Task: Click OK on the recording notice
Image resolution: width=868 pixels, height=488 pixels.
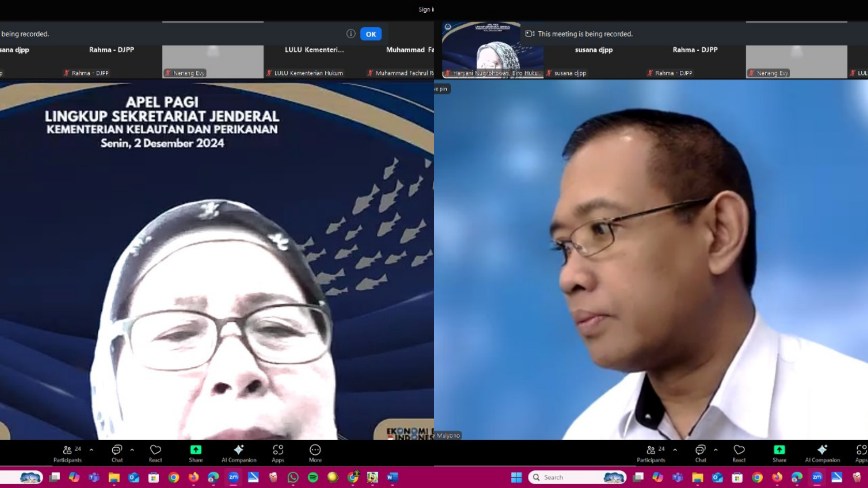Action: [371, 34]
